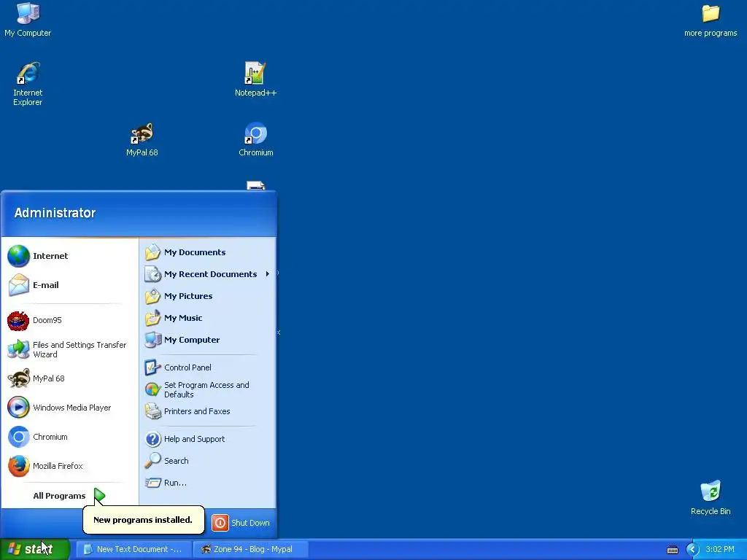Open Control Panel
The width and height of the screenshot is (747, 560).
pyautogui.click(x=208, y=367)
